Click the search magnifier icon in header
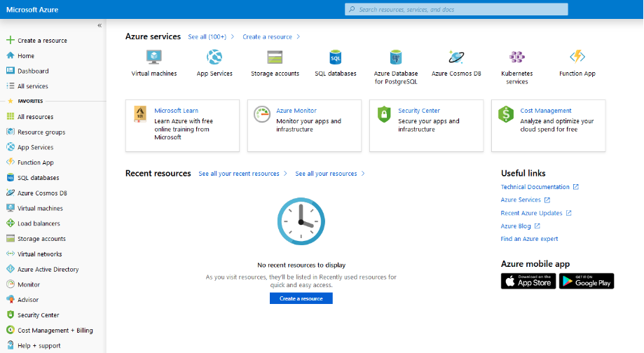Screen dimensions: 644x353 352,9
